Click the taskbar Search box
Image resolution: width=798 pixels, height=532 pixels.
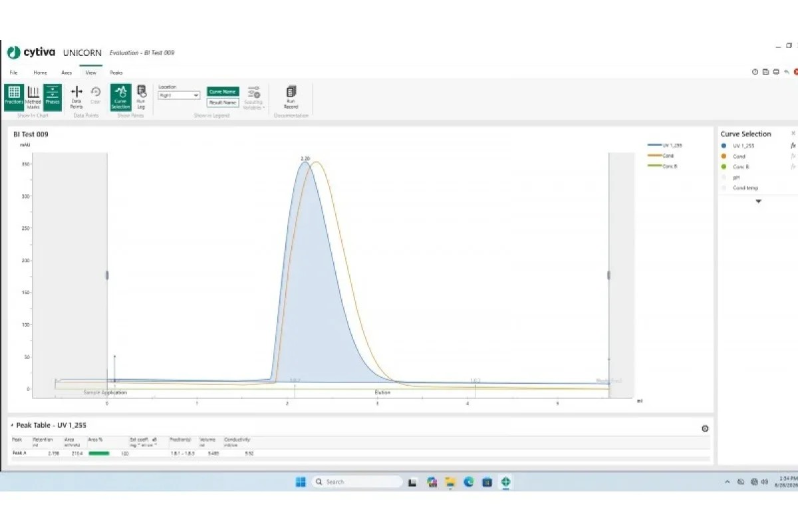(x=358, y=481)
